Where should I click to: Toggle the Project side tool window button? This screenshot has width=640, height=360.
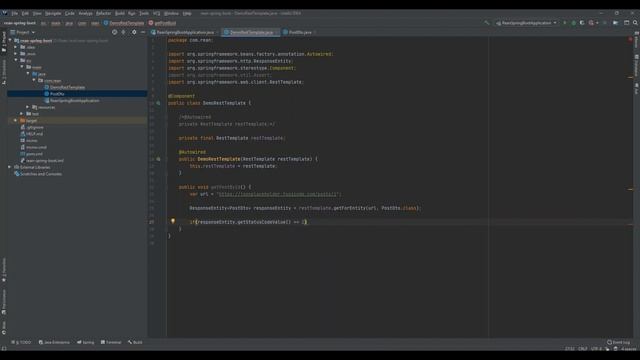tap(4, 42)
